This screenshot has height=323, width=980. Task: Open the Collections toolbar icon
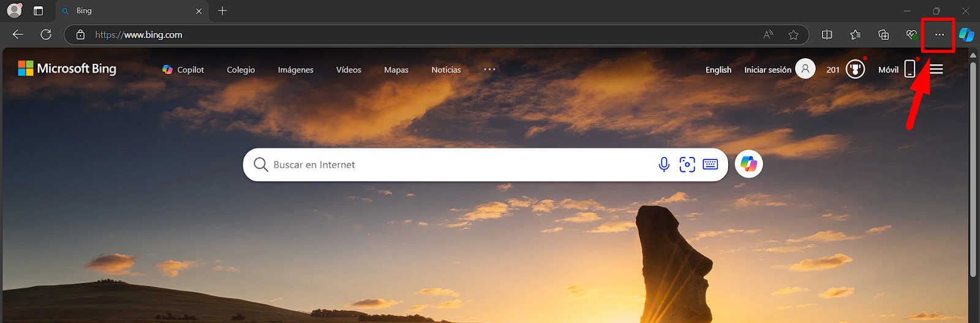(x=883, y=35)
